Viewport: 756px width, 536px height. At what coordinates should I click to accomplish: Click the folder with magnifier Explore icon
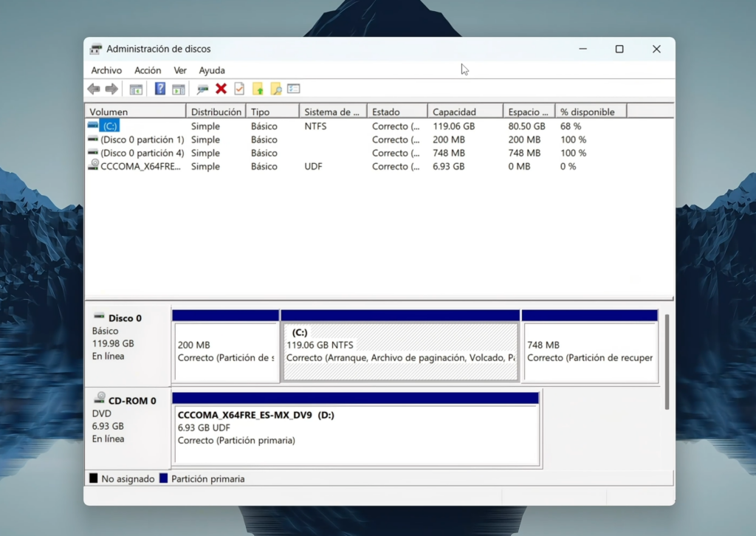point(276,89)
